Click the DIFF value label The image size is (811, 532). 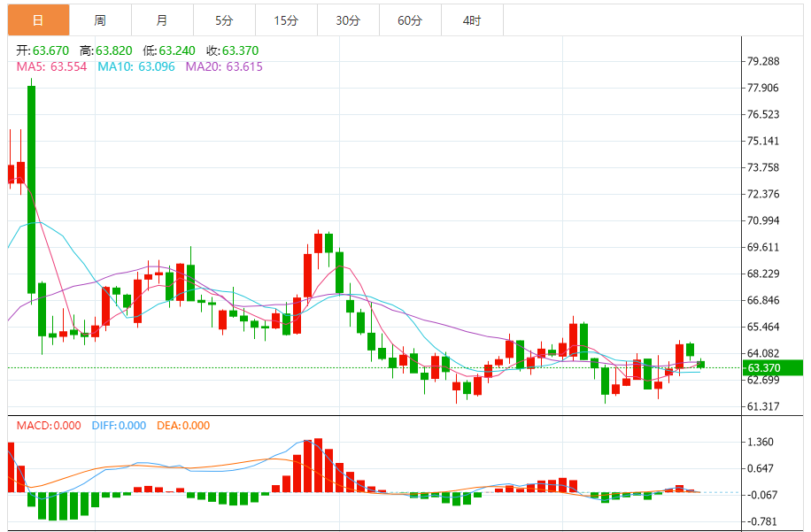pyautogui.click(x=119, y=426)
